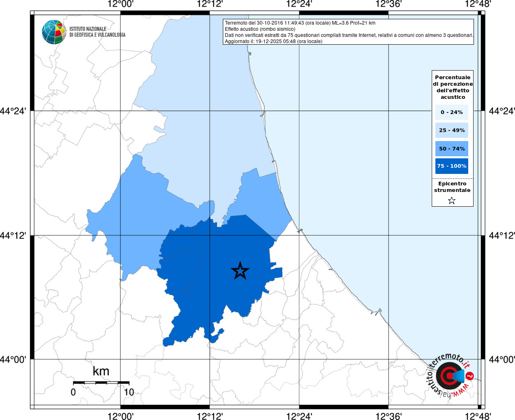Click the 'Aggiornato il: 19-12-2025' text line

(273, 41)
